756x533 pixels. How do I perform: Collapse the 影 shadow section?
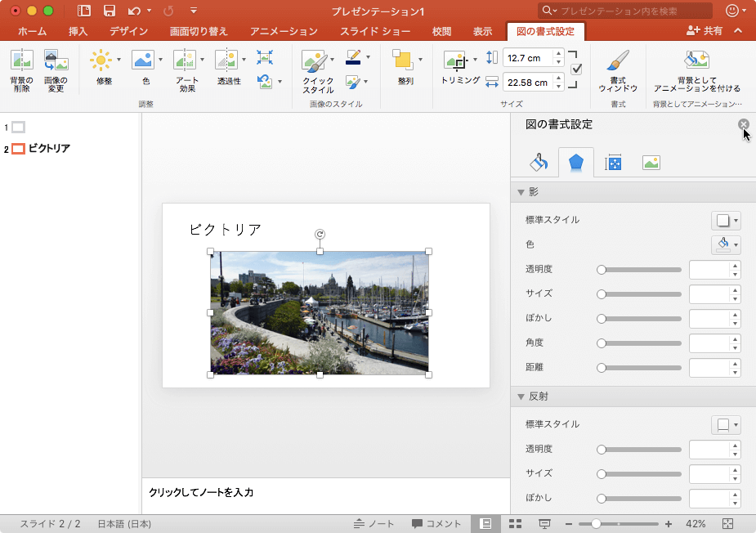[521, 192]
